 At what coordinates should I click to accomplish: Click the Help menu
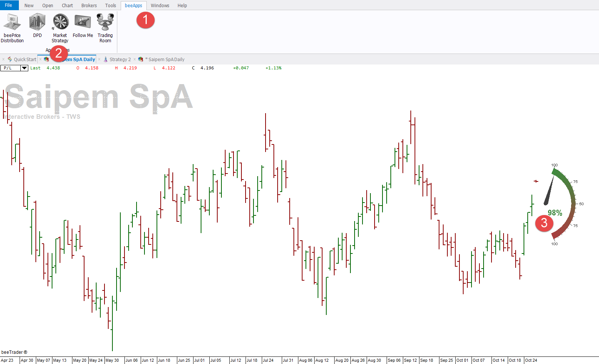(x=182, y=5)
